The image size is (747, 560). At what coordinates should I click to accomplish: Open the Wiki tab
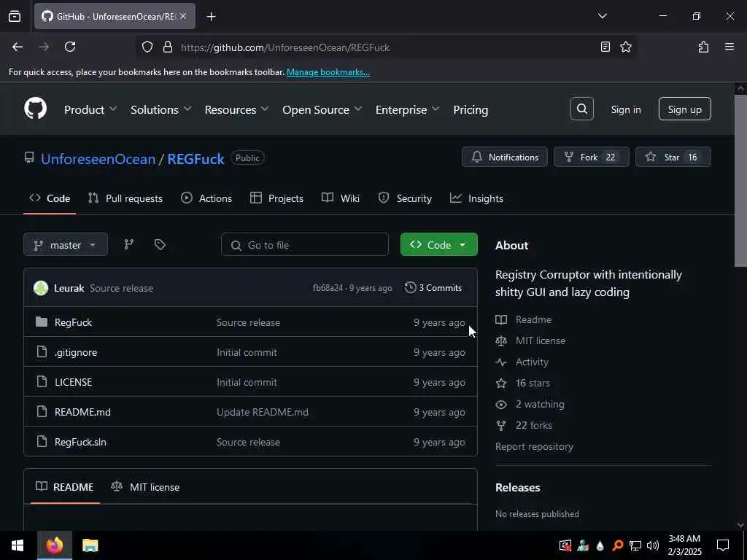341,198
